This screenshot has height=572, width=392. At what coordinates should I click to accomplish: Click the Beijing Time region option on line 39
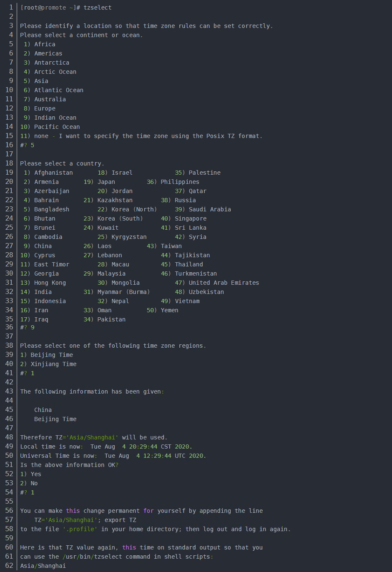tap(52, 355)
